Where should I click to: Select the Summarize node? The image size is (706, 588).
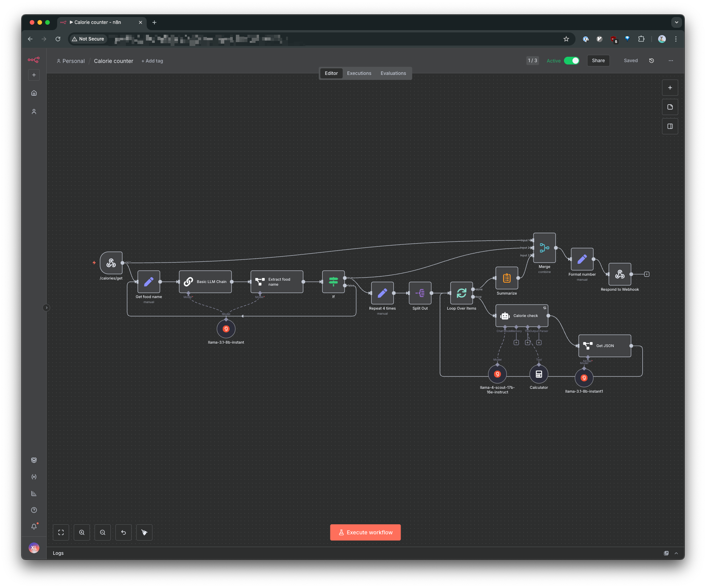(506, 278)
